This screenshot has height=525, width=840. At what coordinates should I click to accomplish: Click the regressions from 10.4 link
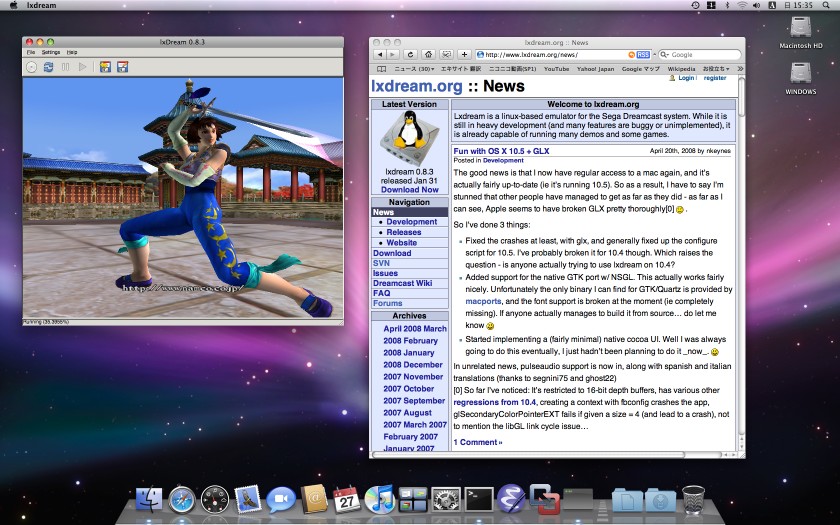tap(494, 402)
